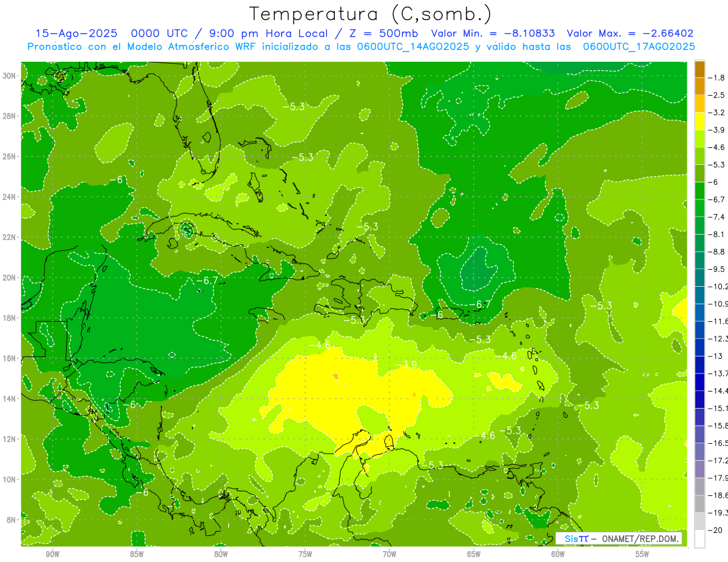Click the "8N" latitude axis label
Viewport: 728px width, 562px height.
12,520
